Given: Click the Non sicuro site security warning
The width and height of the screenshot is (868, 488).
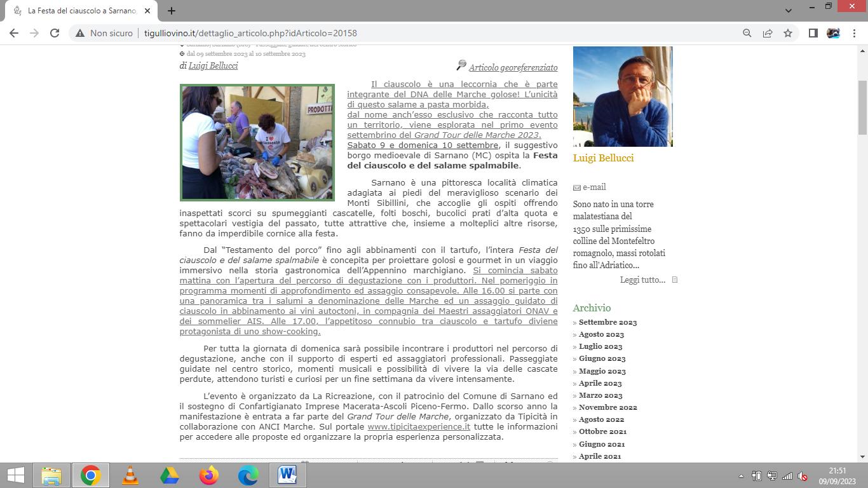Looking at the screenshot, I should point(104,33).
